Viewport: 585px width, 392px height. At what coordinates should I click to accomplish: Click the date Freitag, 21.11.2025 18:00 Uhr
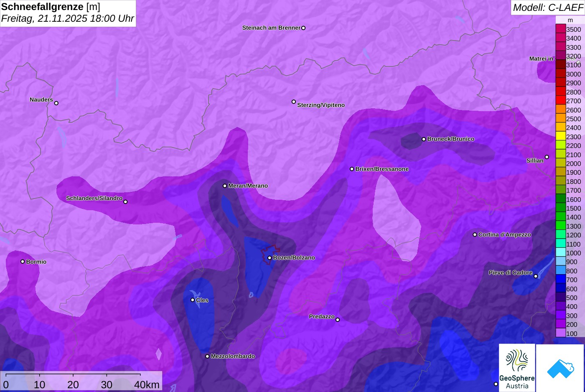pos(67,18)
